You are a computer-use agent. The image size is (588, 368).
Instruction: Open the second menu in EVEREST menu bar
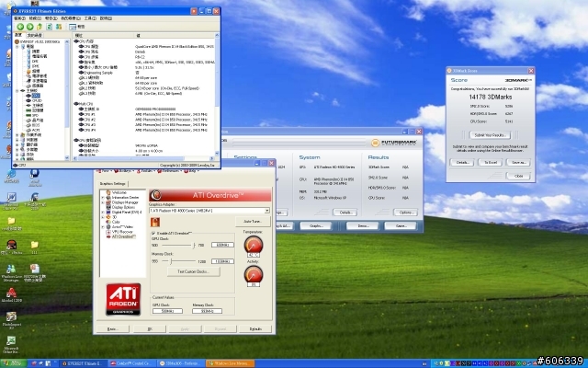(36, 18)
